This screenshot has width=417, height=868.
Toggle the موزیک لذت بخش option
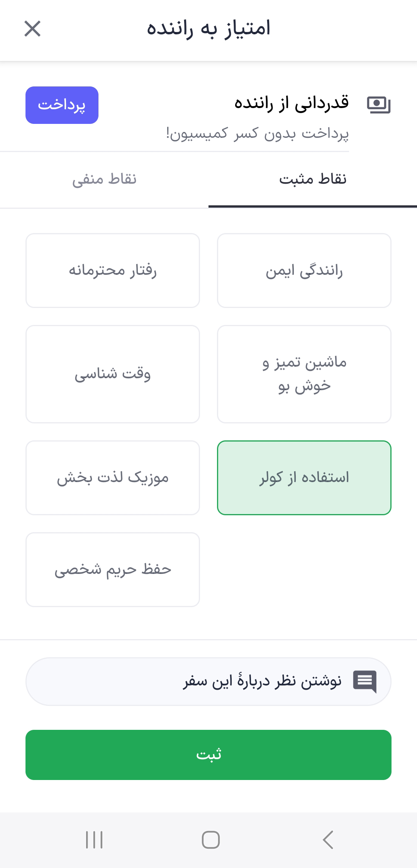(113, 478)
